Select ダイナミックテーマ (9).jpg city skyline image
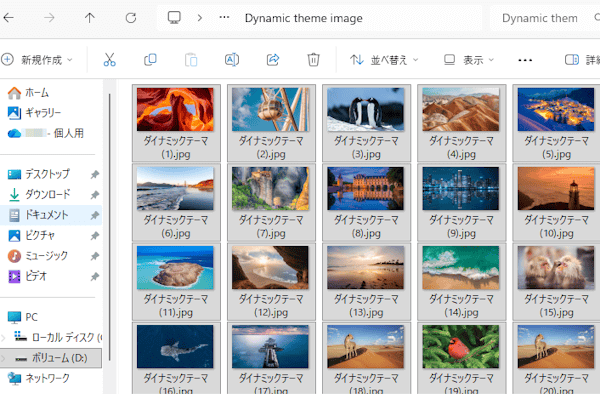The height and width of the screenshot is (399, 600). (461, 202)
